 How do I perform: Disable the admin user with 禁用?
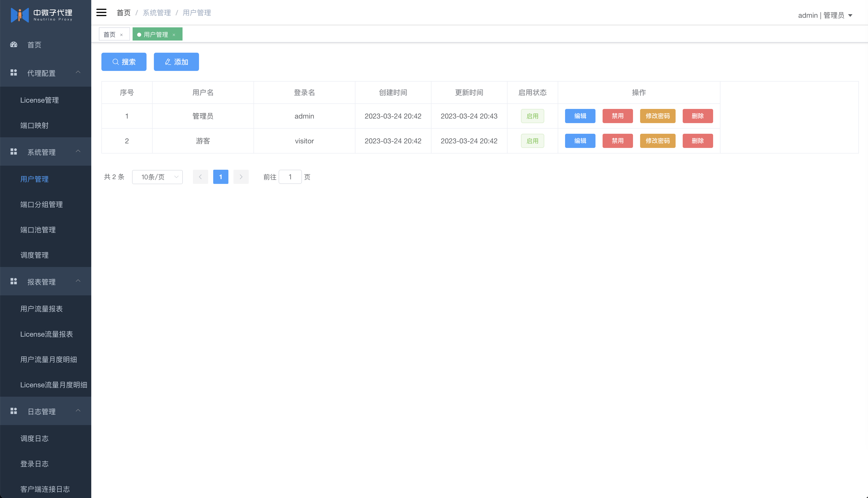coord(618,116)
